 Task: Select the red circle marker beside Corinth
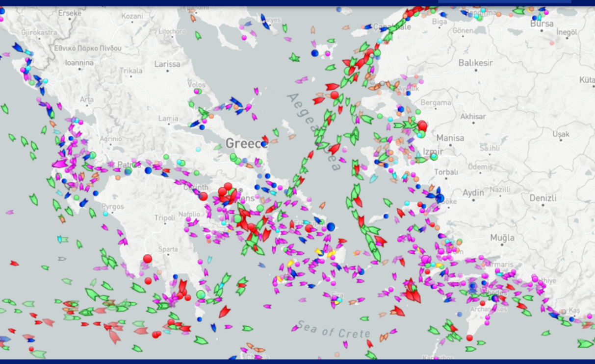pyautogui.click(x=203, y=196)
